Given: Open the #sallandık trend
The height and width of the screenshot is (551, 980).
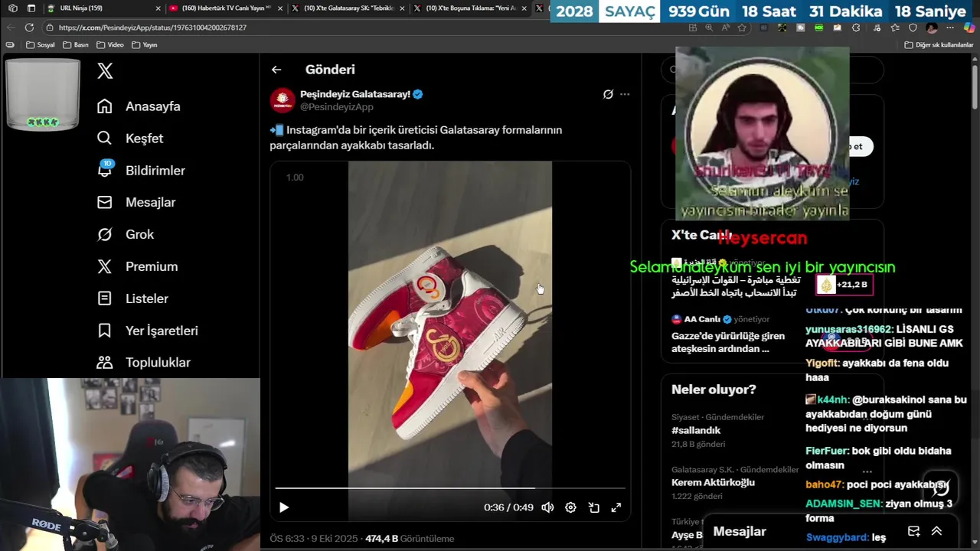Looking at the screenshot, I should click(x=696, y=431).
